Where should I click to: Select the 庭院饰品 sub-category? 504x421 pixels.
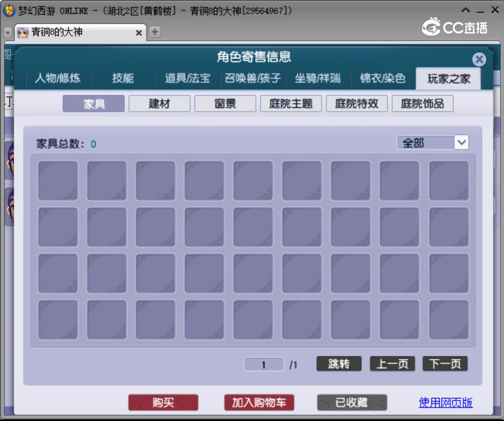[422, 104]
